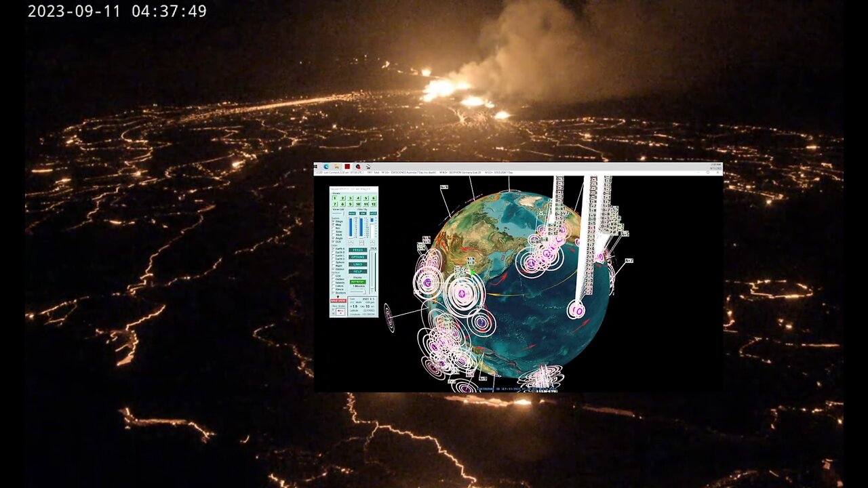Adjust the View Edit slider
The height and width of the screenshot is (488, 868).
(338, 213)
